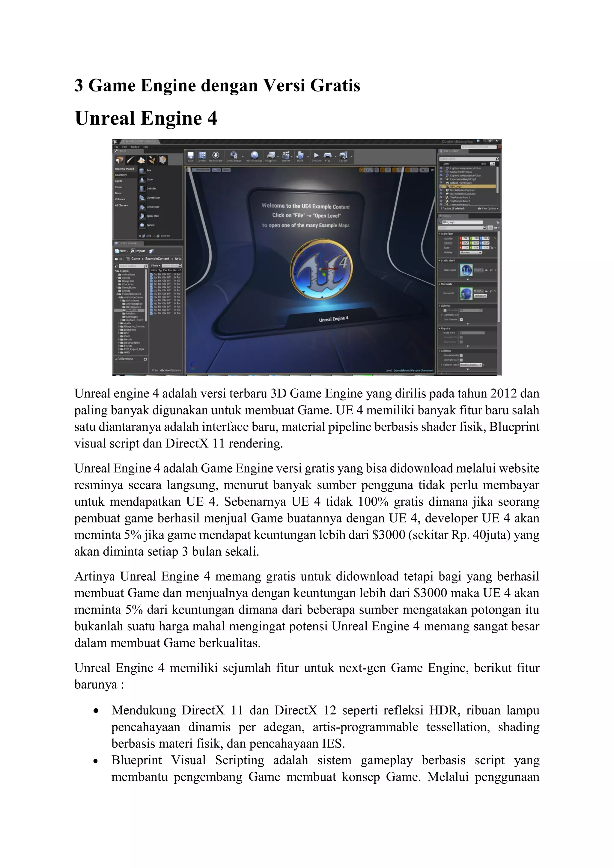614x868 pixels.
Task: Click the Simulate play arrow
Action: click(x=316, y=155)
